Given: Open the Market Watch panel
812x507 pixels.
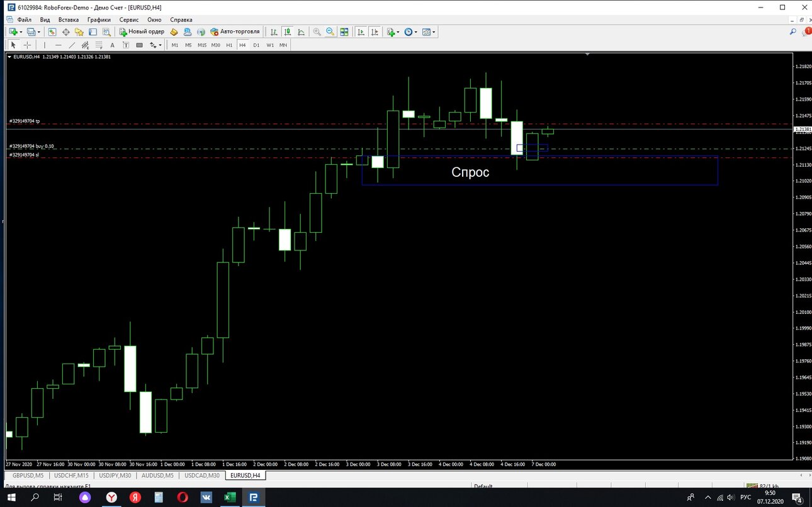Looking at the screenshot, I should pyautogui.click(x=52, y=31).
